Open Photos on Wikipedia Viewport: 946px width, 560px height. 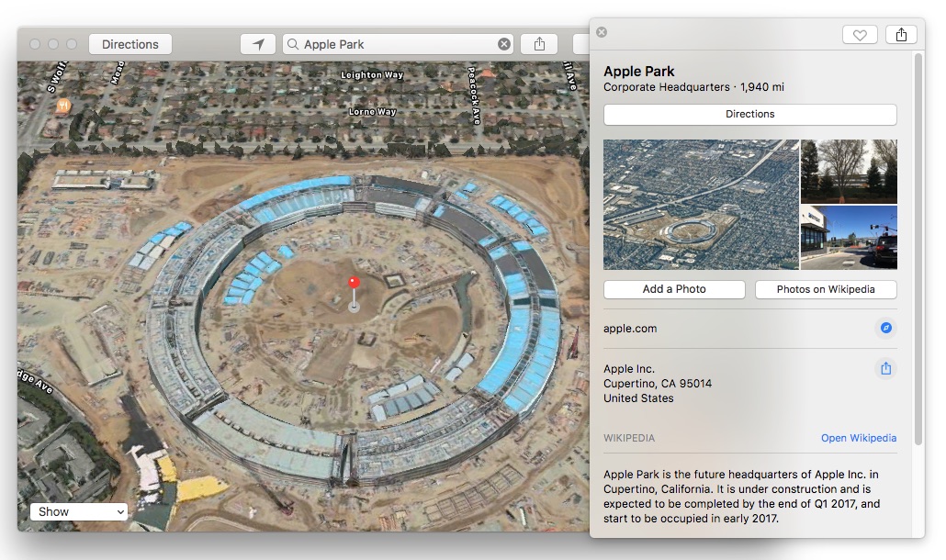825,289
